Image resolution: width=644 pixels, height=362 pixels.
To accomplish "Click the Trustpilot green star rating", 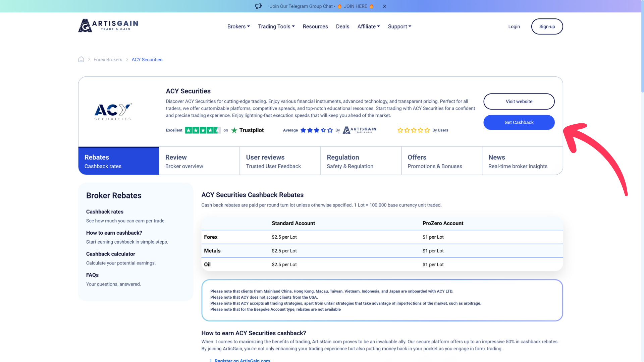I will tap(203, 130).
